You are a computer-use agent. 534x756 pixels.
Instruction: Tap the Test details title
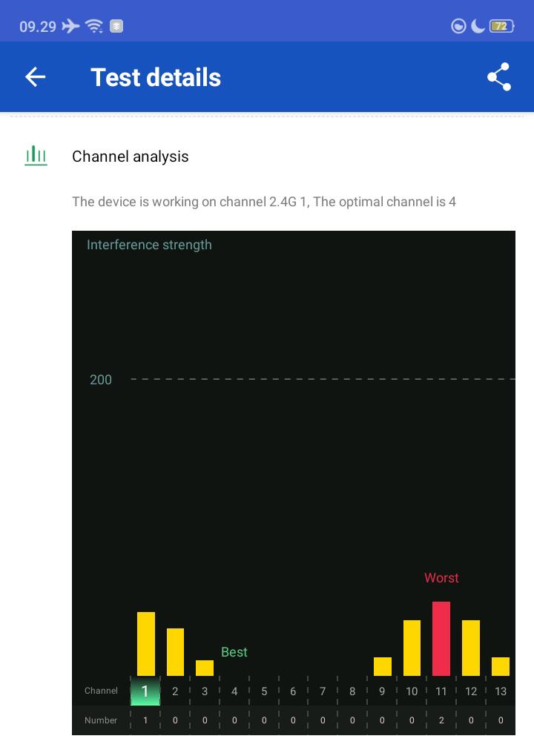(156, 77)
